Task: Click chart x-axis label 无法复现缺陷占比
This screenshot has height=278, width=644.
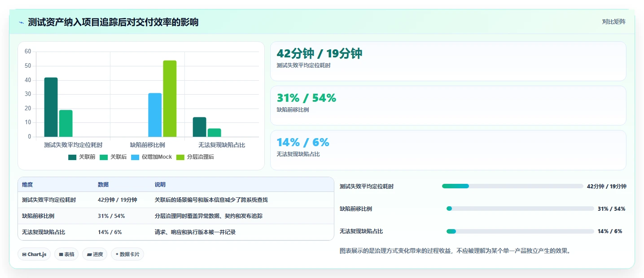Action: [x=222, y=145]
